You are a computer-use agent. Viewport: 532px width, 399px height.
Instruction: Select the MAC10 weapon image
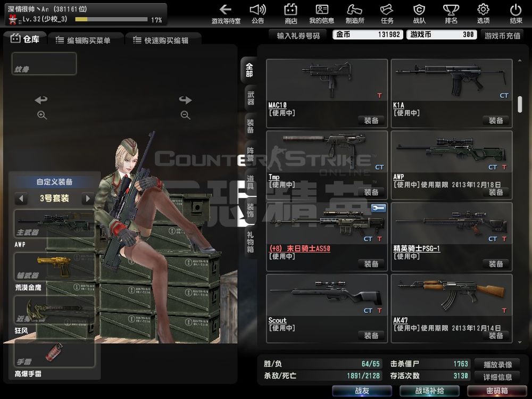(327, 80)
